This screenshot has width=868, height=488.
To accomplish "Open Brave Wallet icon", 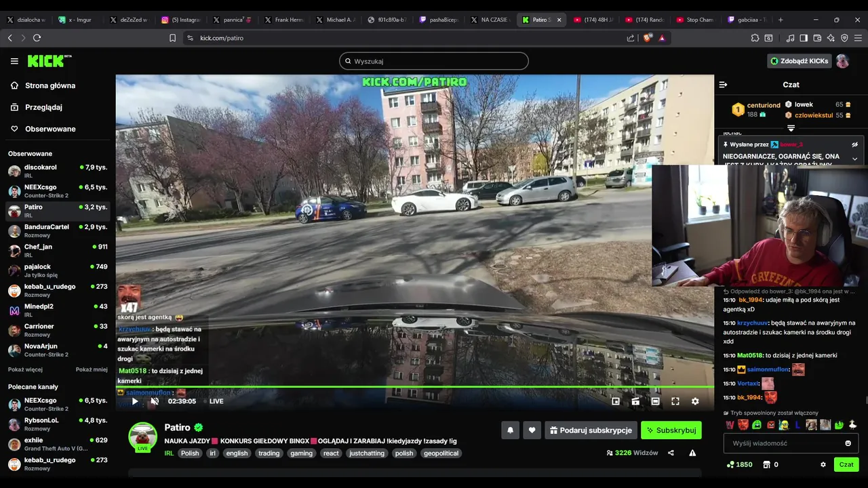I will (817, 38).
